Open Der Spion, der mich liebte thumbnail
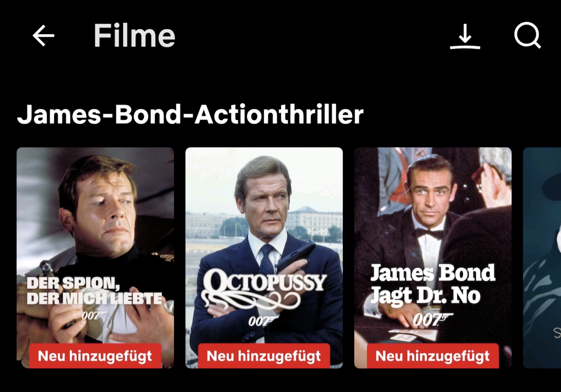This screenshot has width=561, height=392. [x=95, y=258]
